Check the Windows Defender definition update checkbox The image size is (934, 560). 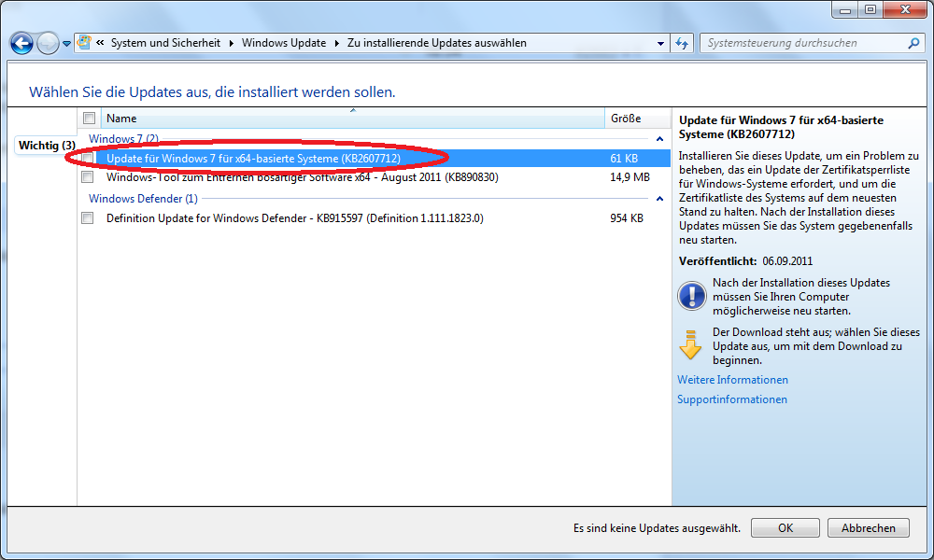point(88,217)
